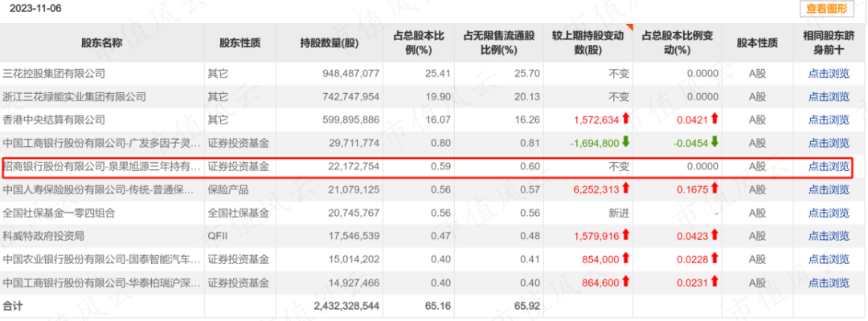Click float percentage value 16.26
Image resolution: width=868 pixels, height=321 pixels.
(529, 120)
